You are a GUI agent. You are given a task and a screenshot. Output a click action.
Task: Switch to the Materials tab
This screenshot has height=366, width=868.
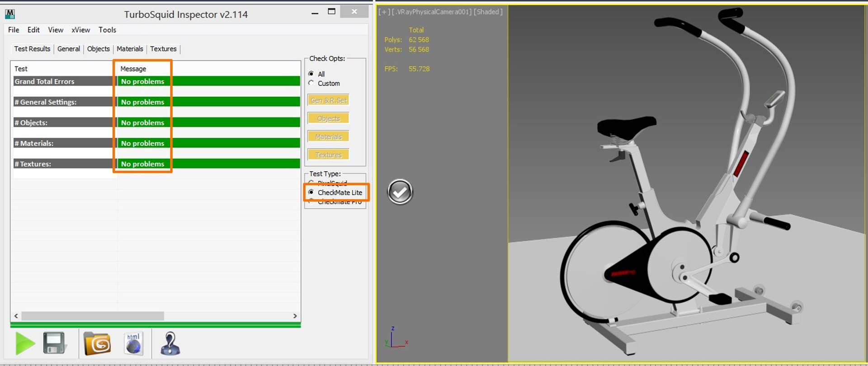pos(130,49)
